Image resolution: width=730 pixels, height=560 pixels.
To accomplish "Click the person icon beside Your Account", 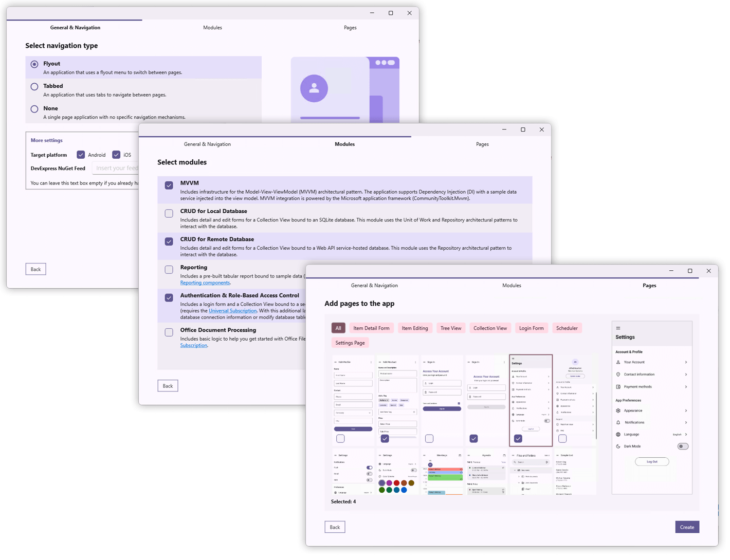I will coord(618,362).
